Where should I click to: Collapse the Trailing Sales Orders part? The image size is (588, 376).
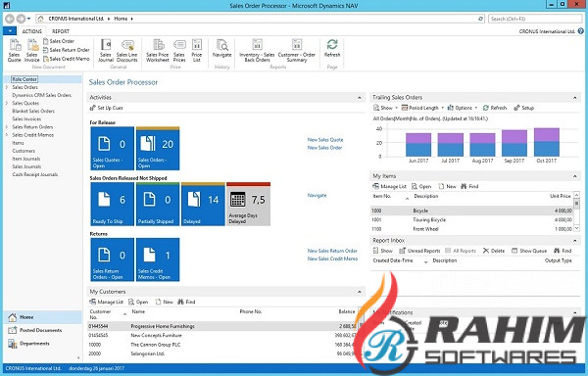[x=575, y=98]
